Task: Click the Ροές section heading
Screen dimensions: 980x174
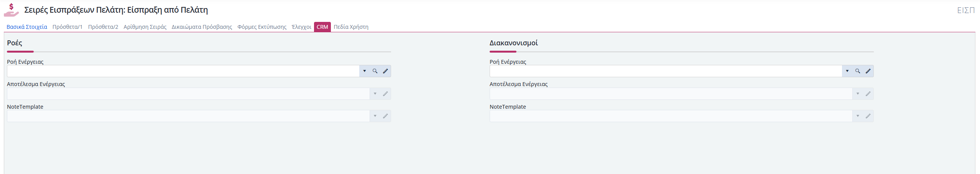Action: coord(15,43)
